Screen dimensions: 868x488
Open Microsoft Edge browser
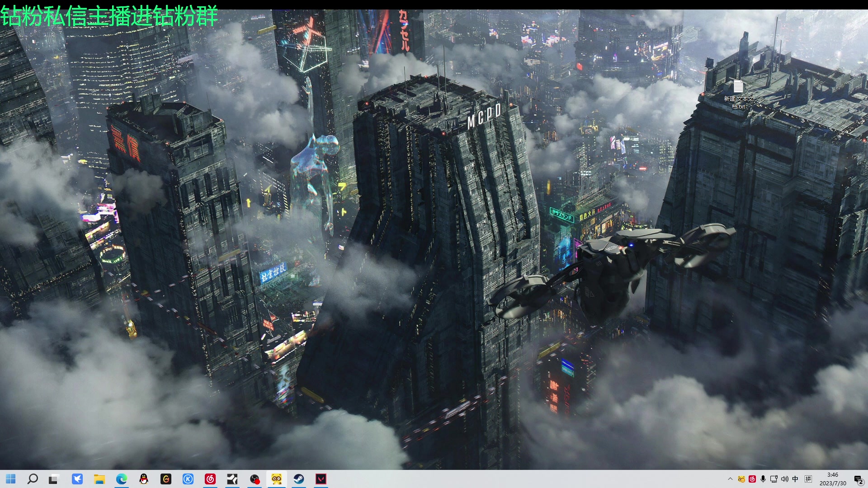click(122, 479)
